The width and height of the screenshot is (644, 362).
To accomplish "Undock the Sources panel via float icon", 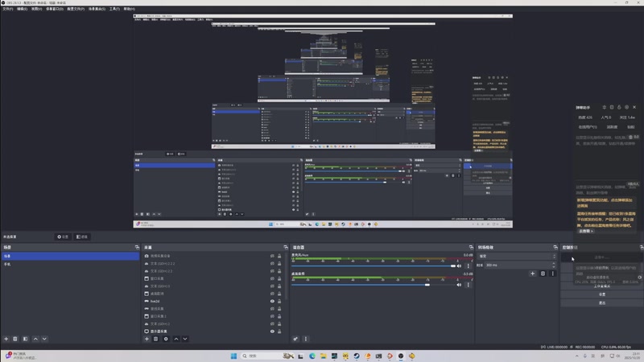I will [286, 248].
